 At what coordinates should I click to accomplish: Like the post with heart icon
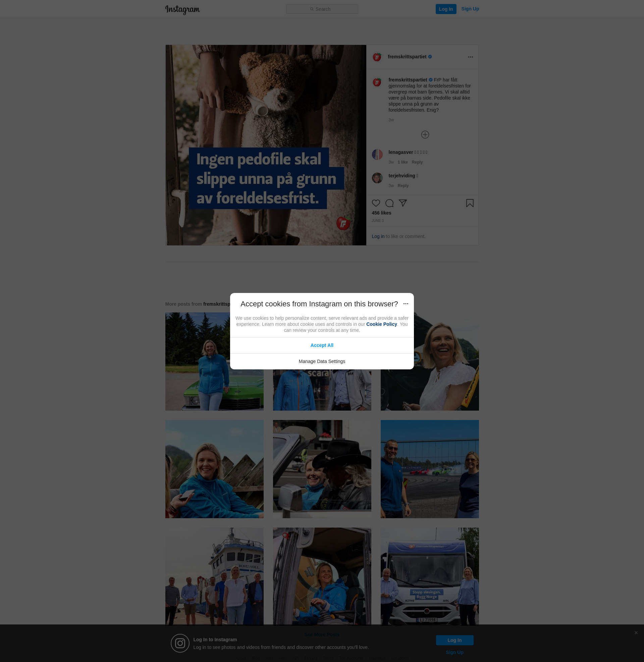pos(376,203)
